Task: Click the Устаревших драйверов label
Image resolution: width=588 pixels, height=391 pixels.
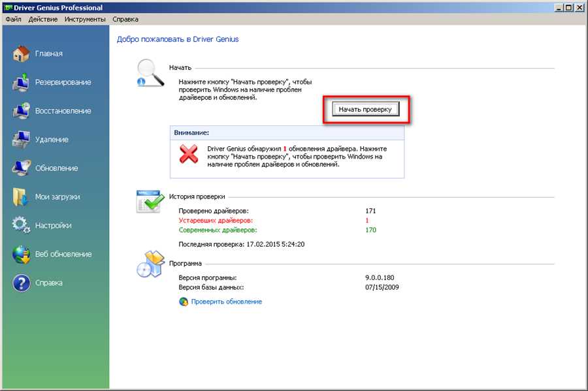Action: pyautogui.click(x=216, y=220)
